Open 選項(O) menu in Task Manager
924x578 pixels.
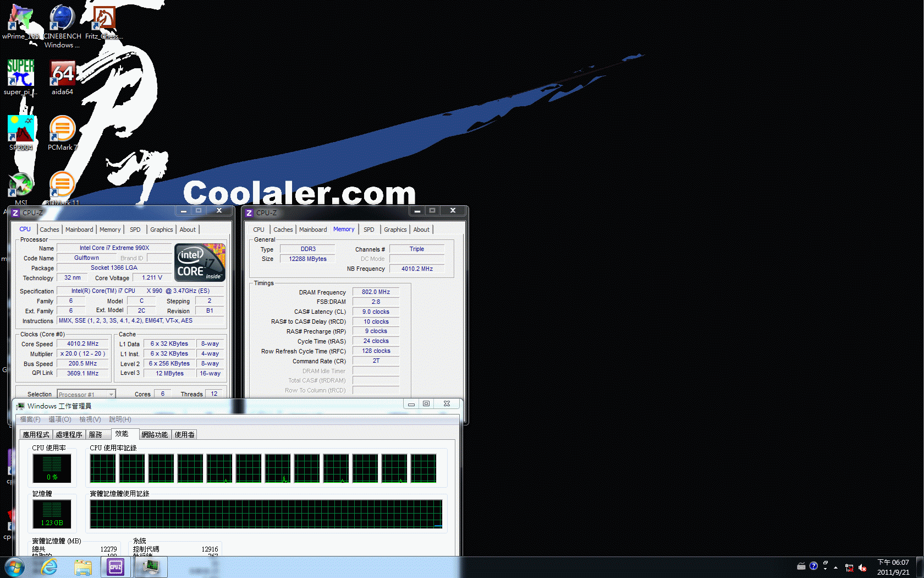[60, 419]
